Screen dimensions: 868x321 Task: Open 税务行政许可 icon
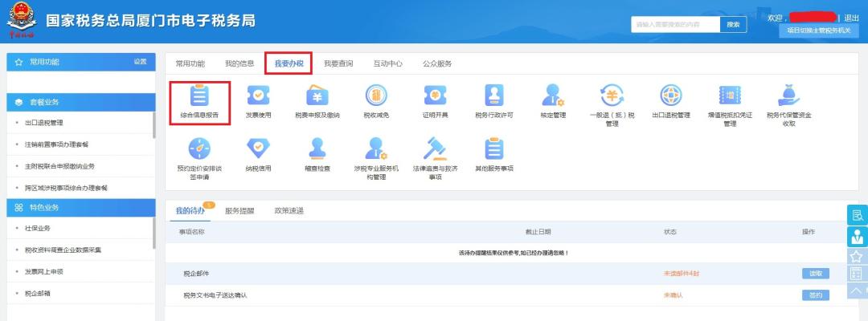tap(494, 95)
